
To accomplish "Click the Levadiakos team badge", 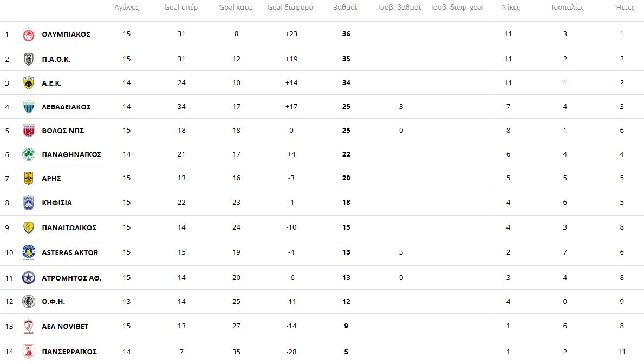I will pos(29,107).
